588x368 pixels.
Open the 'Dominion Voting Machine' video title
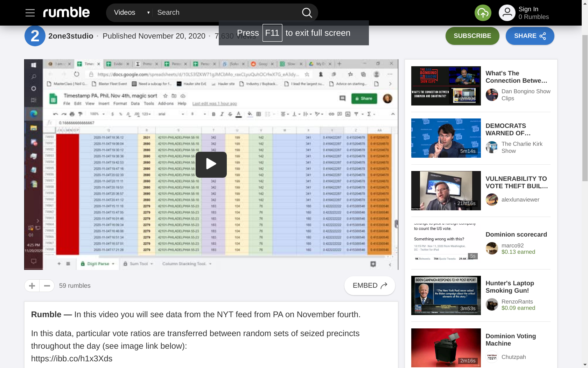coord(511,340)
